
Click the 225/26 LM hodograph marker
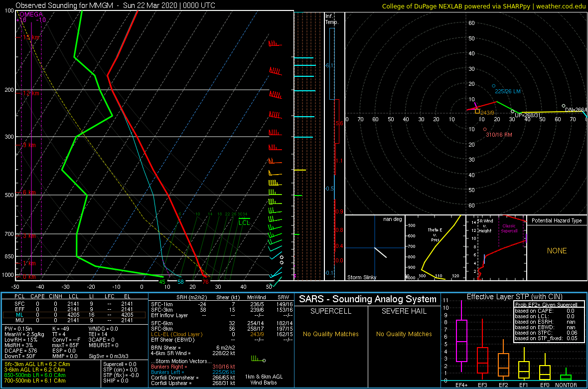click(x=494, y=86)
